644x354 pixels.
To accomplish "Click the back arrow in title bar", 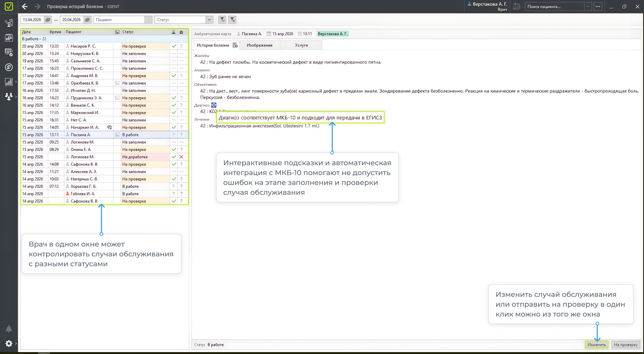I will pos(25,6).
